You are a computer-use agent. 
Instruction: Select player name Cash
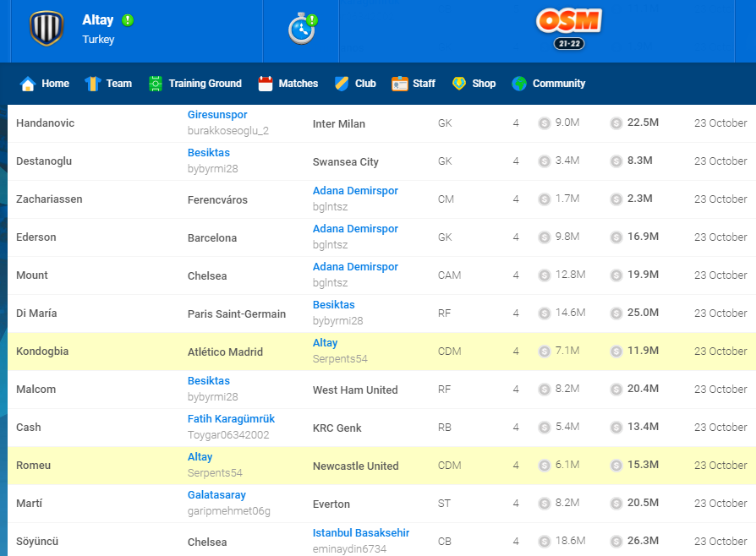click(x=29, y=428)
